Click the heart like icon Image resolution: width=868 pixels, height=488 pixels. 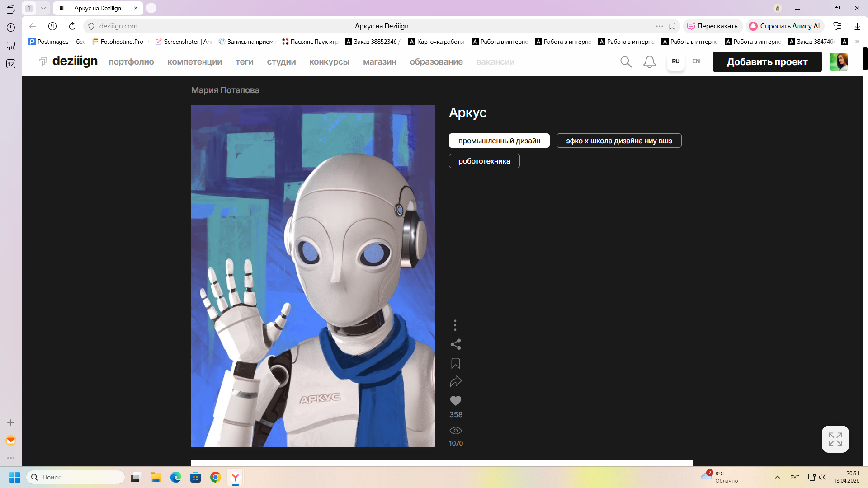click(x=455, y=401)
